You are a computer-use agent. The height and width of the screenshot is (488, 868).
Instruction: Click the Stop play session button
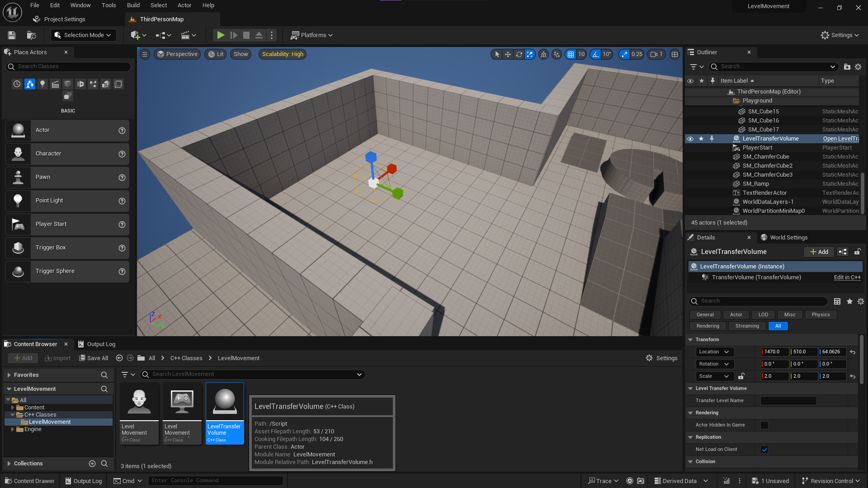pos(246,35)
